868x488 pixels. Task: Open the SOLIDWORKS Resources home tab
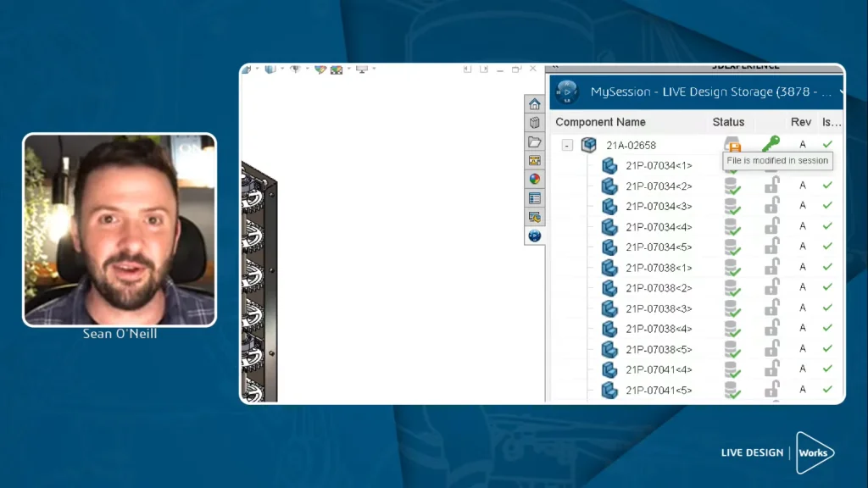point(535,104)
